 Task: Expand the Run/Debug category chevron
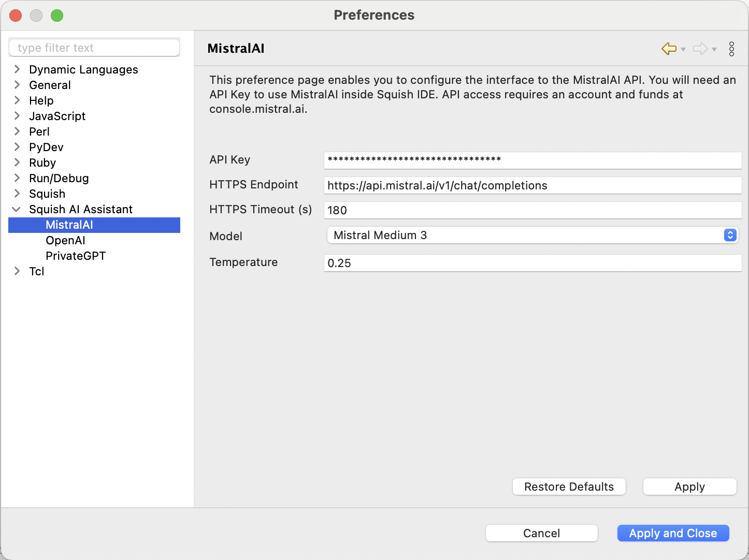(x=17, y=178)
